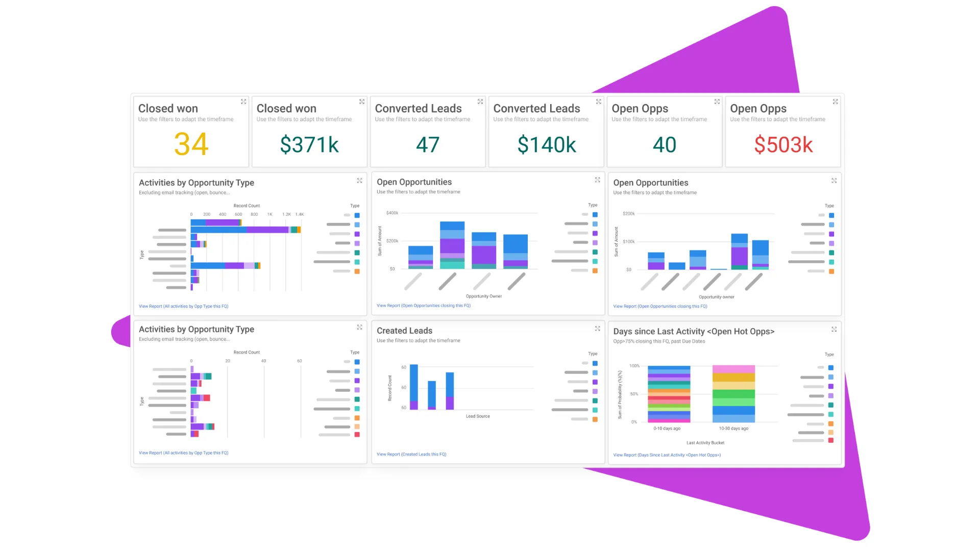Expand the Closed won 34 widget
The image size is (980, 551).
pyautogui.click(x=243, y=102)
